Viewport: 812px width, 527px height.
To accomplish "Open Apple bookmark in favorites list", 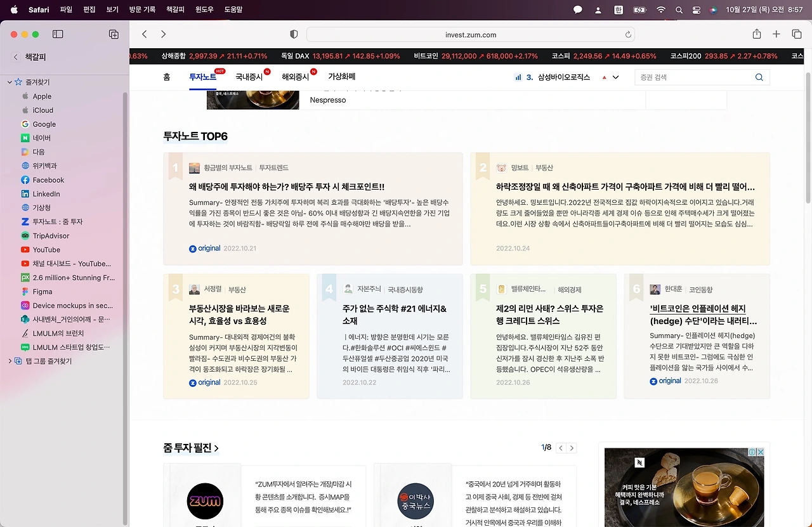I will (x=42, y=96).
